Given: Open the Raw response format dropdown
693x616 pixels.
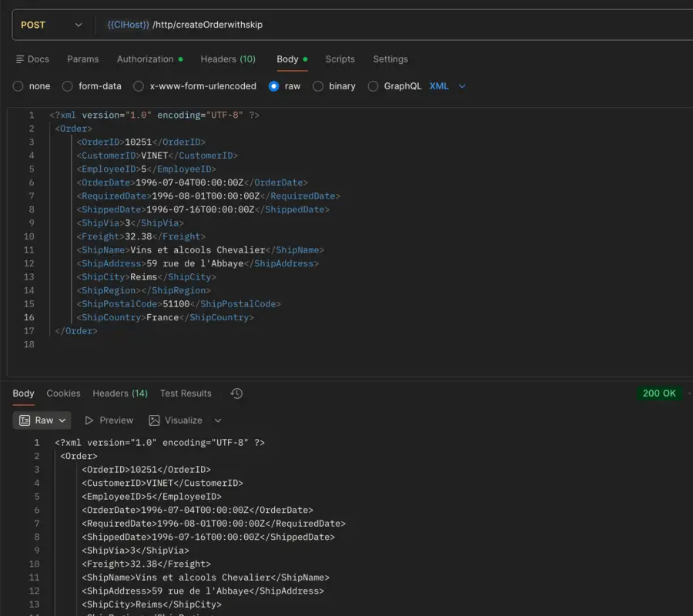Looking at the screenshot, I should [x=43, y=420].
